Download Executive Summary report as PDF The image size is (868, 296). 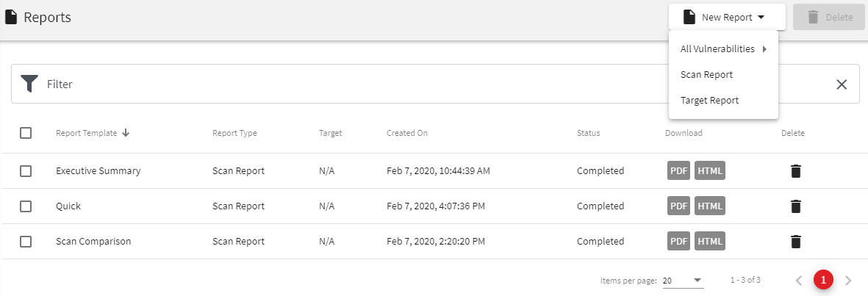[x=678, y=170]
